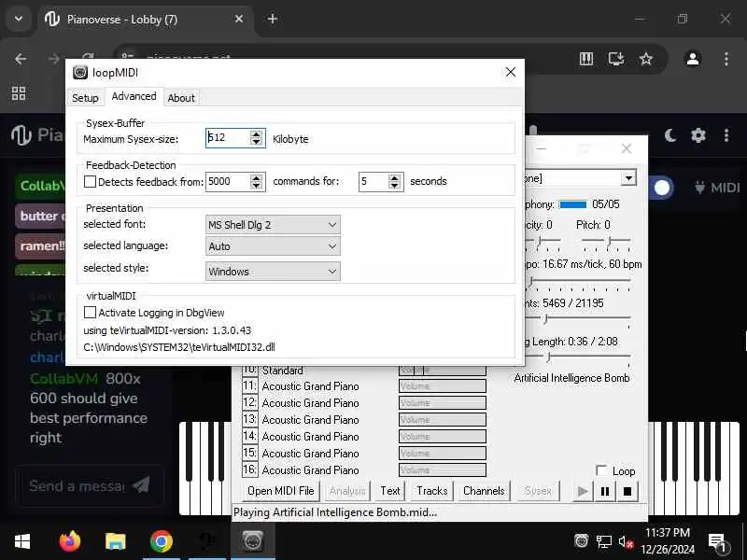This screenshot has height=560, width=747.
Task: Send the chat message with paper plane icon
Action: tap(141, 485)
